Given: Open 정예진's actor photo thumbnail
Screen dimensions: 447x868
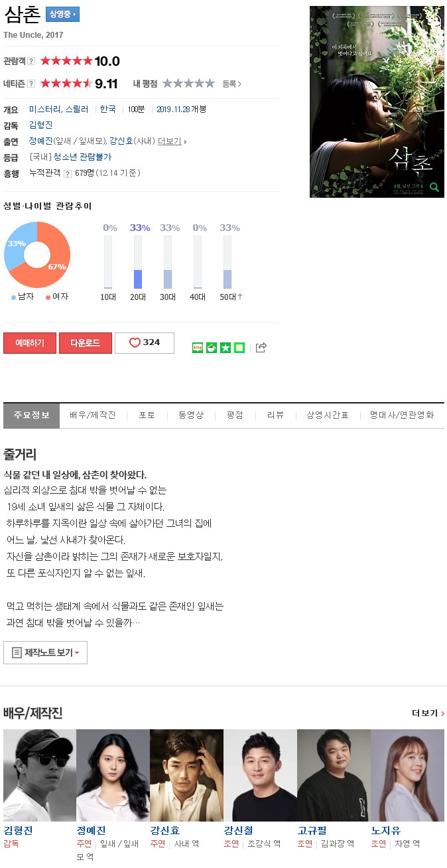Looking at the screenshot, I should [113, 775].
